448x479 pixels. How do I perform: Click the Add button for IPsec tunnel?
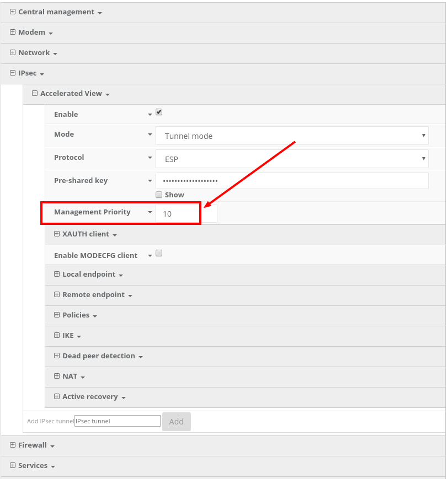click(x=176, y=422)
